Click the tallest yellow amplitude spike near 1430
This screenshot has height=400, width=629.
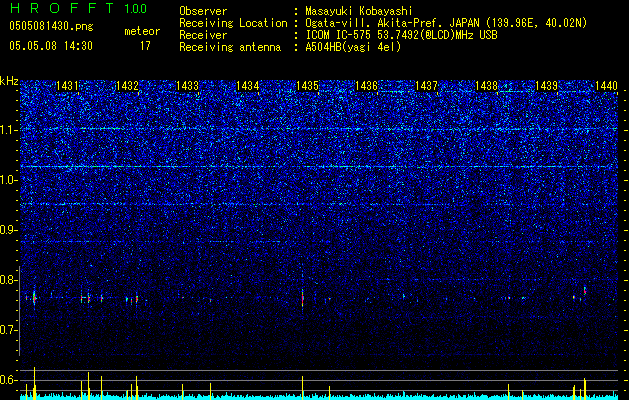pyautogui.click(x=34, y=383)
